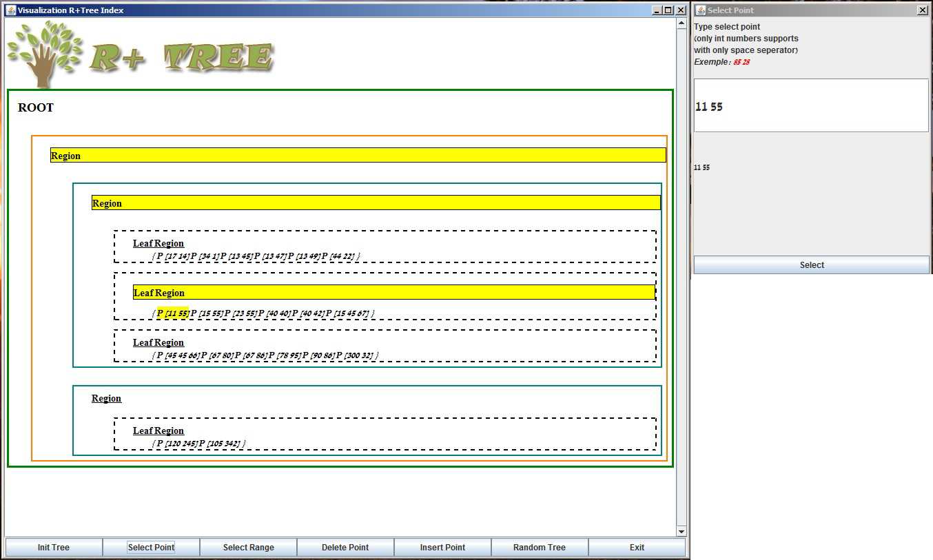Click the result text 11 55 below the input
Image resolution: width=933 pixels, height=560 pixels.
701,167
